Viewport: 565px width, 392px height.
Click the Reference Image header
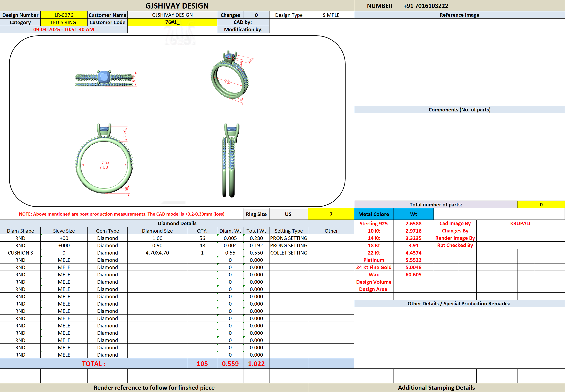point(459,15)
